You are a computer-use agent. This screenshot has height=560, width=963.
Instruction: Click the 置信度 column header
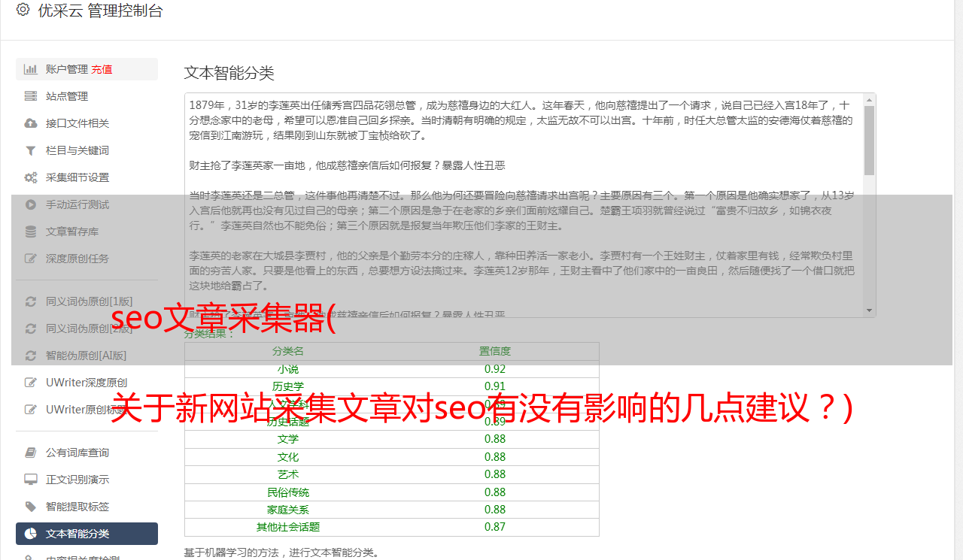point(495,351)
